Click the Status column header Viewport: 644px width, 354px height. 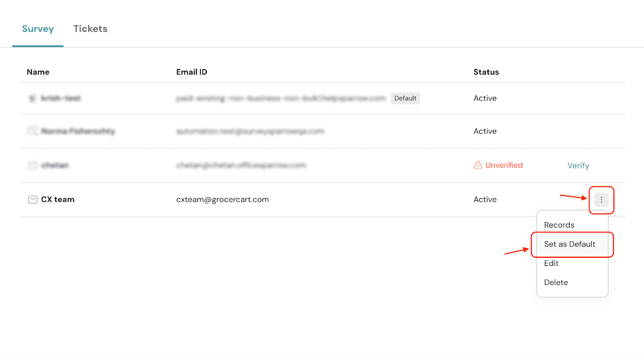point(486,72)
